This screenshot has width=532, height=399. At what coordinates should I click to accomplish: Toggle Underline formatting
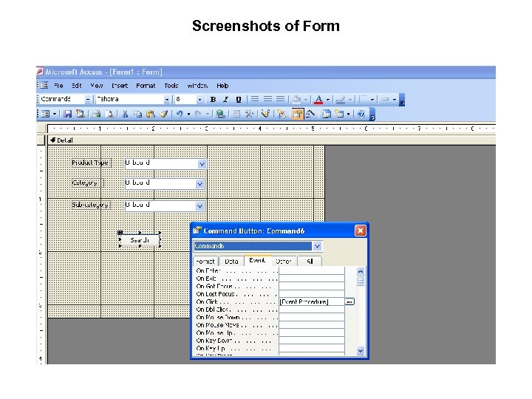238,100
